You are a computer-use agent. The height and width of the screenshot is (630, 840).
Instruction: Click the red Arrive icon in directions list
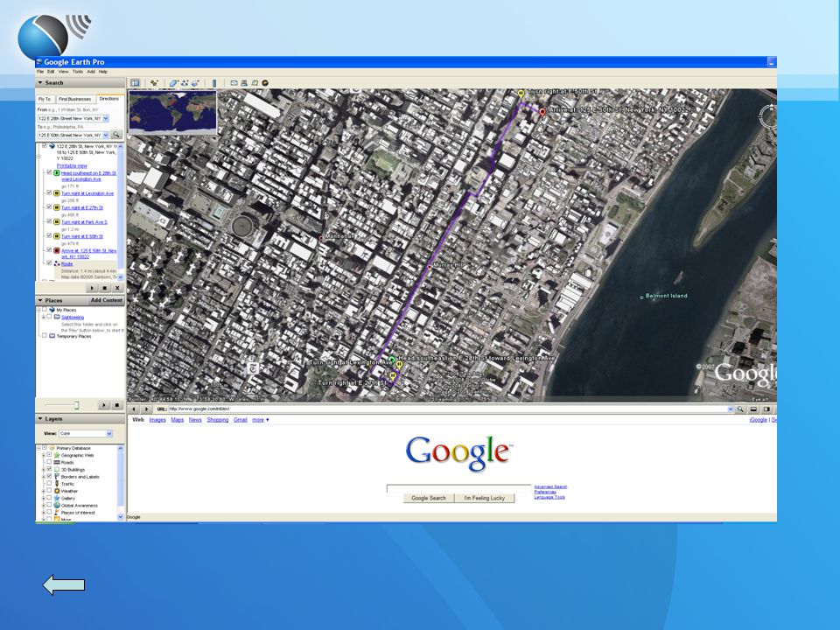(57, 250)
